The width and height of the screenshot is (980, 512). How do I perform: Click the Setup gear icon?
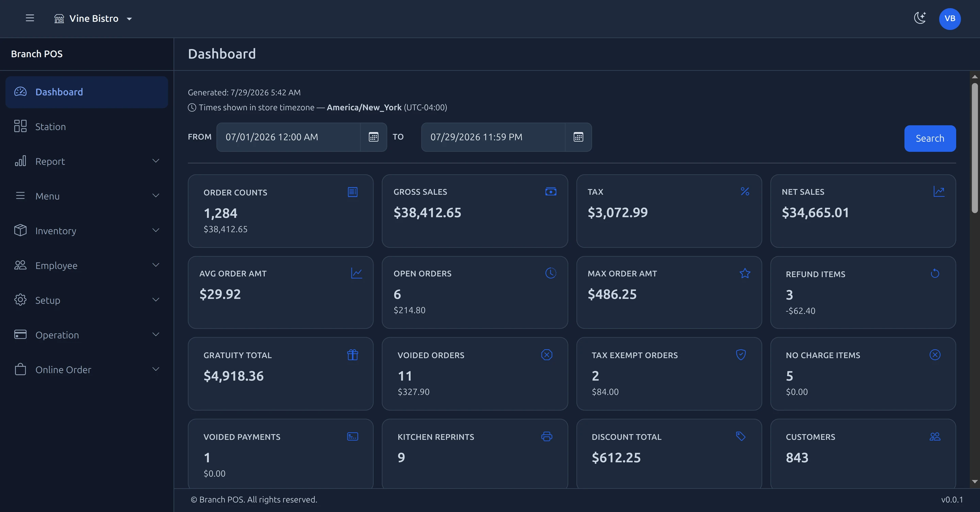tap(20, 300)
